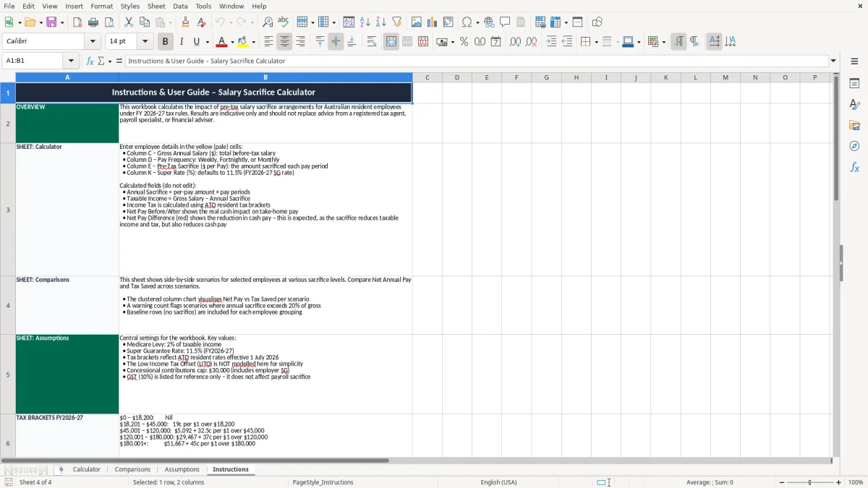
Task: Toggle Wrap Text
Action: pyautogui.click(x=372, y=42)
